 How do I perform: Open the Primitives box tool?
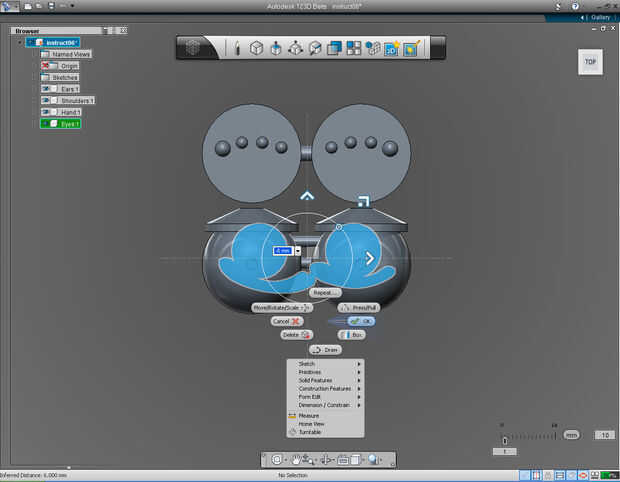256,48
